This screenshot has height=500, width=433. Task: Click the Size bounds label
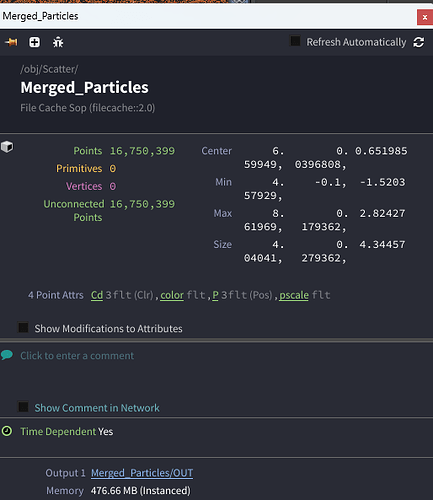222,244
